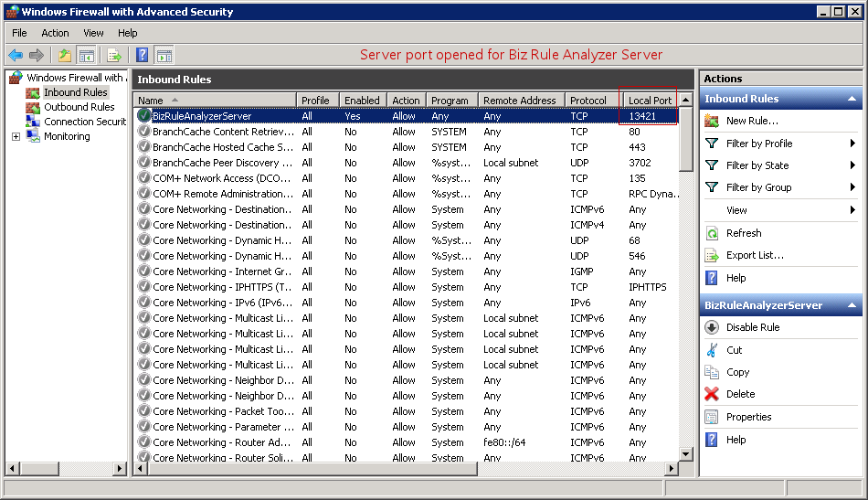This screenshot has width=868, height=500.
Task: Open the View menu in menu bar
Action: coord(93,33)
